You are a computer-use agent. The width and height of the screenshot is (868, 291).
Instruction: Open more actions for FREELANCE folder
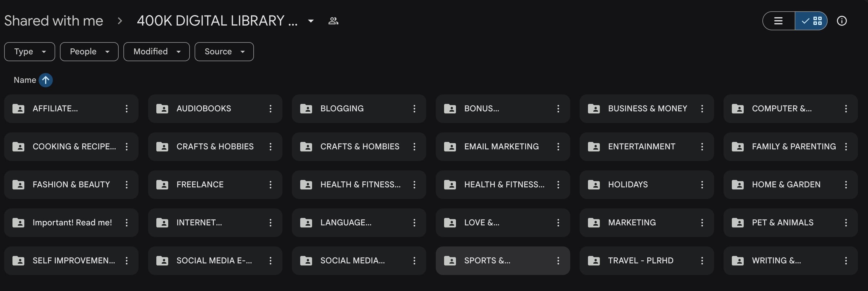(x=271, y=185)
